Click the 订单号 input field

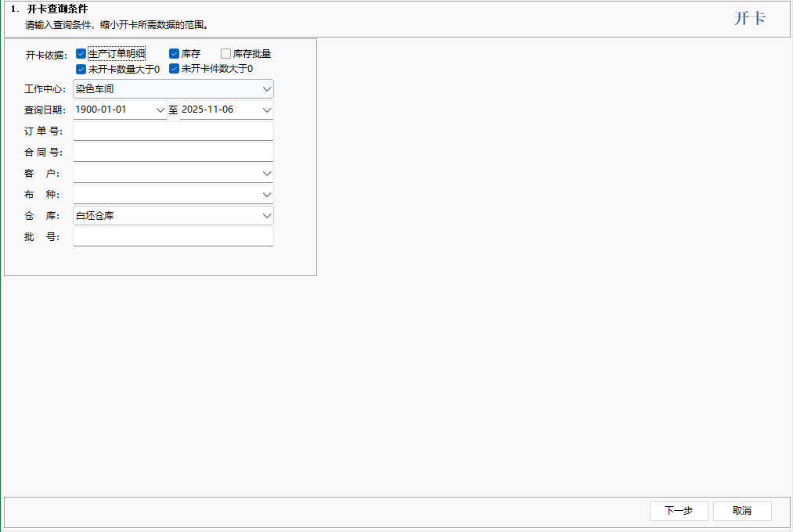(x=173, y=131)
